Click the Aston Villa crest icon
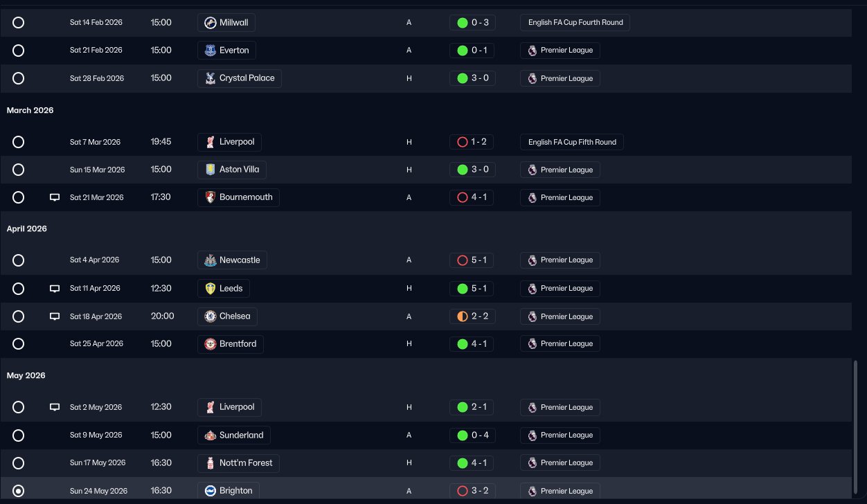This screenshot has height=504, width=867. [210, 170]
